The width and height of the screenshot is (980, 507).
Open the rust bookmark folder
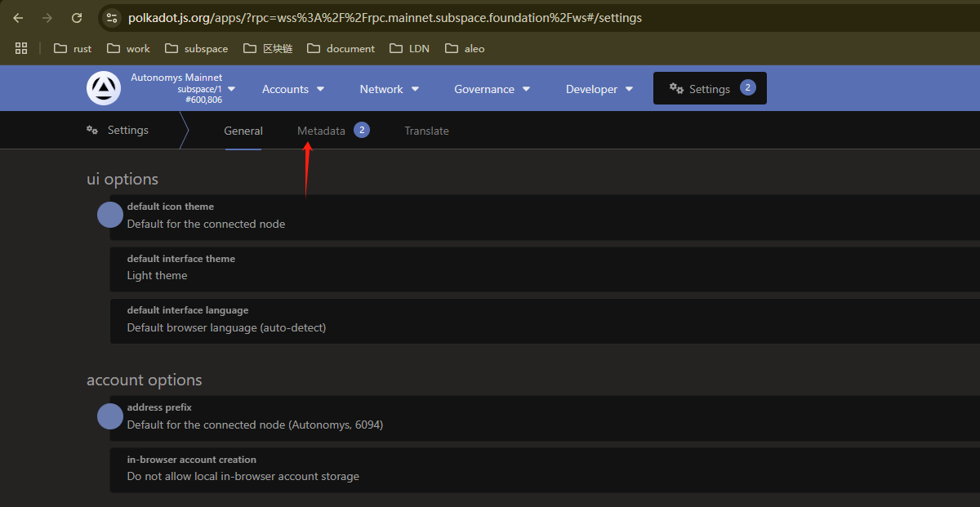pos(73,48)
